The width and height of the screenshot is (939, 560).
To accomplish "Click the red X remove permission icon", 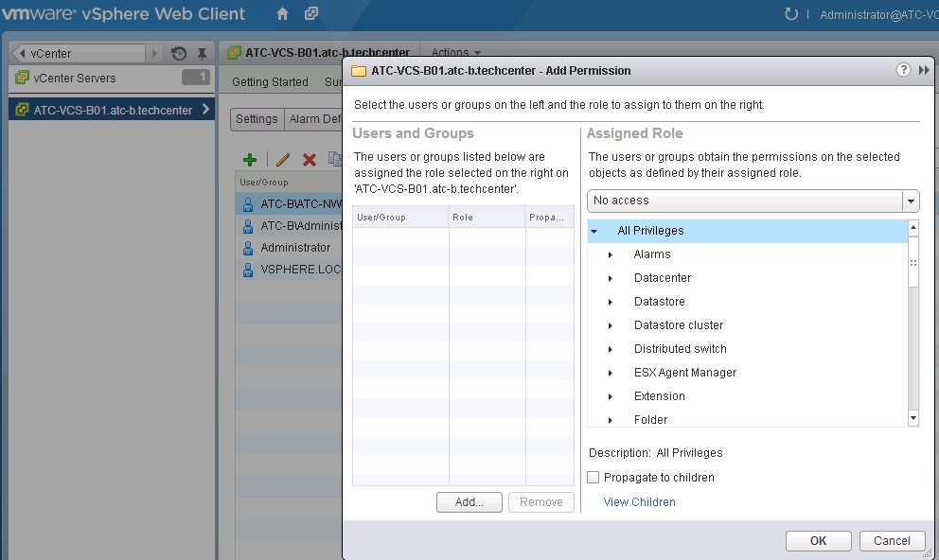I will [309, 160].
